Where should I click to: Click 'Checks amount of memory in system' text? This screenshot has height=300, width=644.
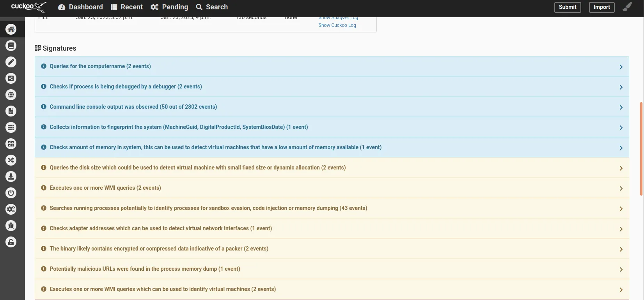[x=215, y=147]
